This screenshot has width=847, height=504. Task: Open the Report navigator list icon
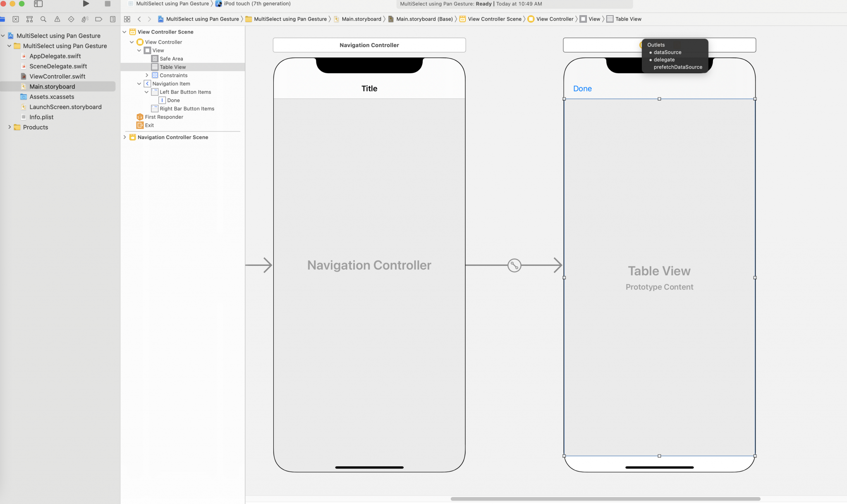(112, 19)
